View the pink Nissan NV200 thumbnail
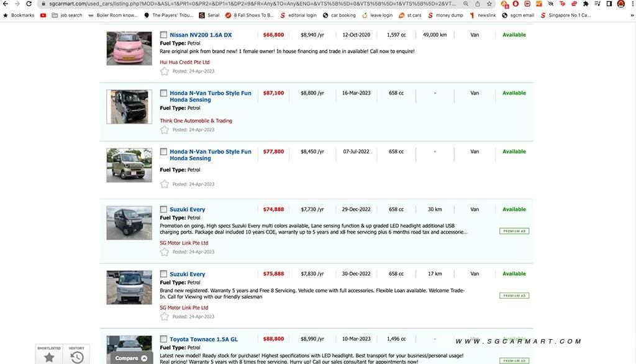636x364 pixels. click(129, 48)
